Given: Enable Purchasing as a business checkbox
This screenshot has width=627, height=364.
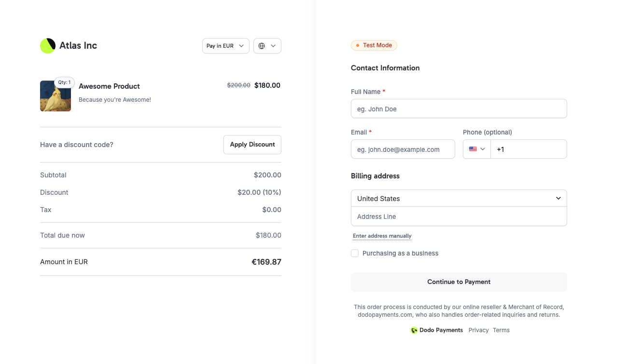Looking at the screenshot, I should click(355, 253).
